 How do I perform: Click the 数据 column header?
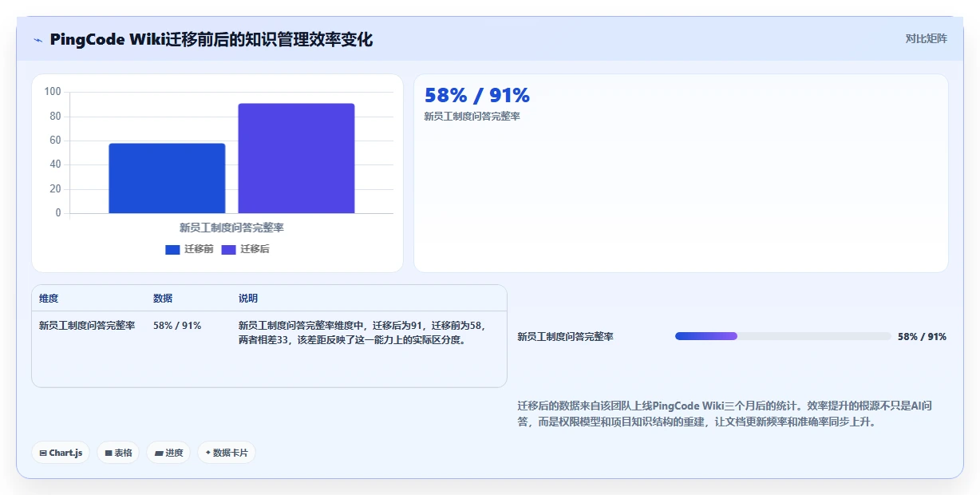(x=163, y=299)
